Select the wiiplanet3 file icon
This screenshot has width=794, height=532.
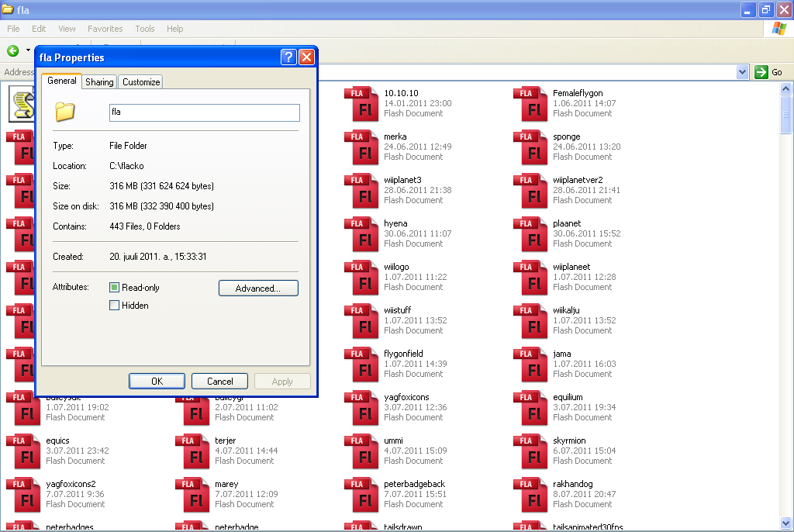361,192
